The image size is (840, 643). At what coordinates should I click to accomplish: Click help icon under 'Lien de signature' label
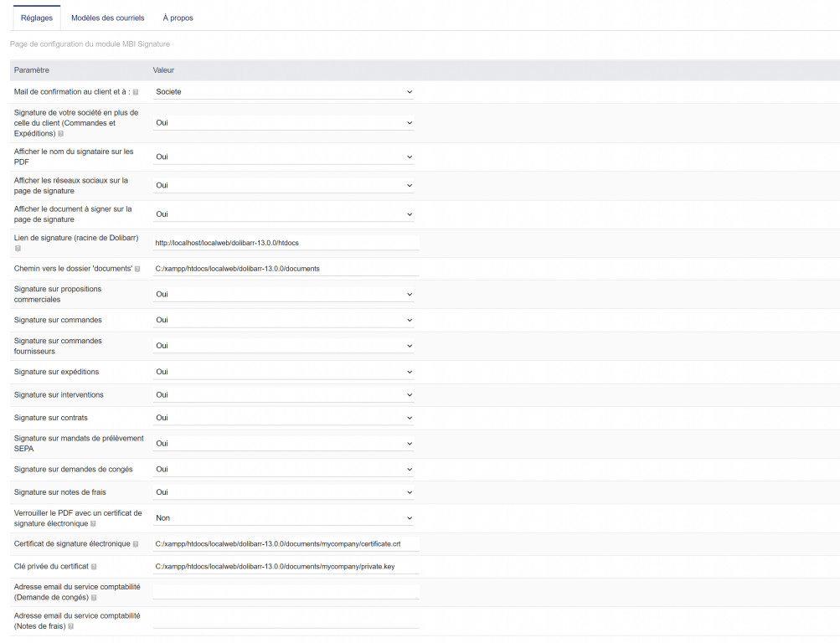pyautogui.click(x=18, y=249)
